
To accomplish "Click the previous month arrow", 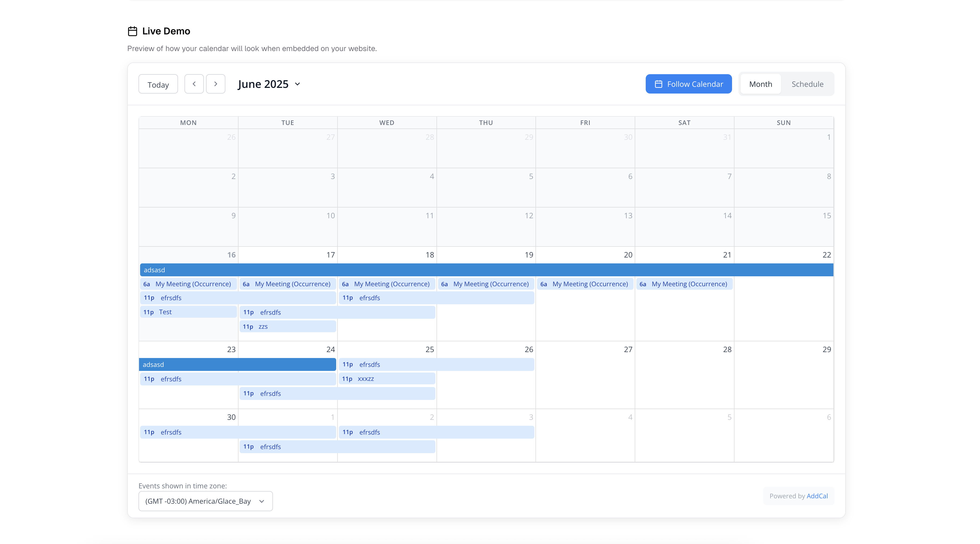I will point(194,84).
